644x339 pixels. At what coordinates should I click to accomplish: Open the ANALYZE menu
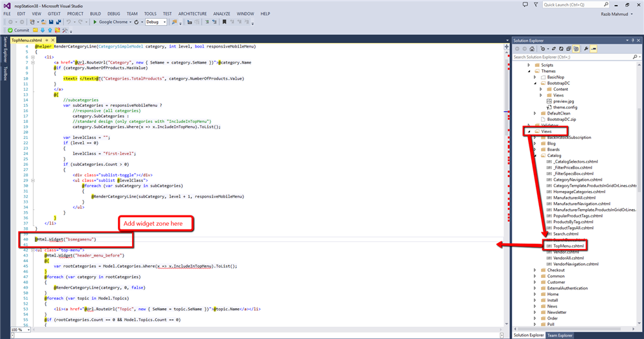[x=222, y=14]
